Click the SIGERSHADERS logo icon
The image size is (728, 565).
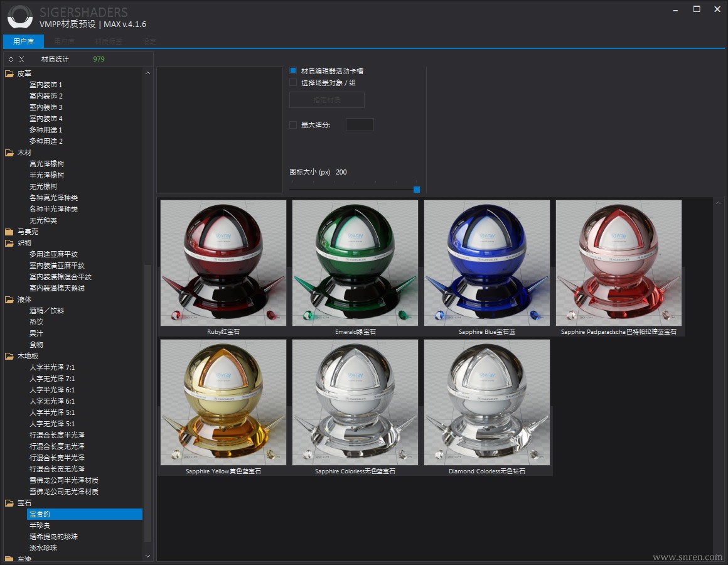[20, 17]
